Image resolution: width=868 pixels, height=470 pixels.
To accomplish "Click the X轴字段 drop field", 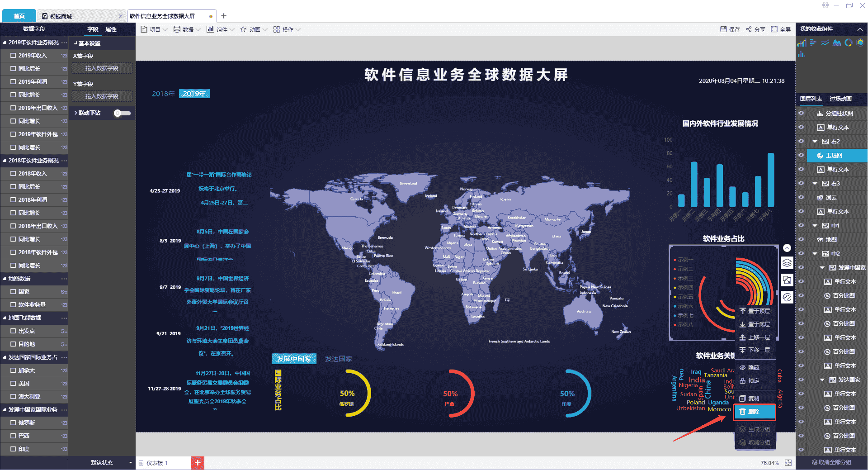I will [102, 68].
